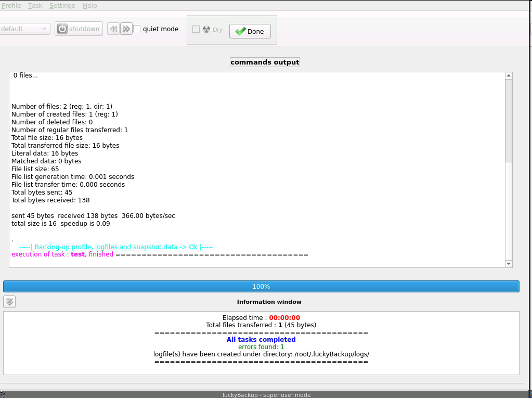Click the green checkmark on Done
Viewport: 532px width, 398px height.
point(240,31)
